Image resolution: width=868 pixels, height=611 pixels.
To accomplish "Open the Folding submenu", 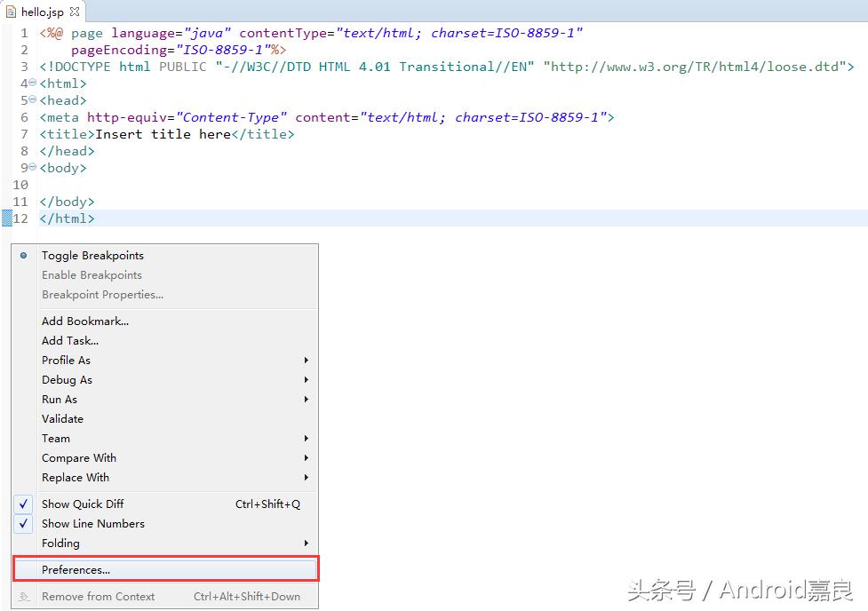I will (60, 543).
